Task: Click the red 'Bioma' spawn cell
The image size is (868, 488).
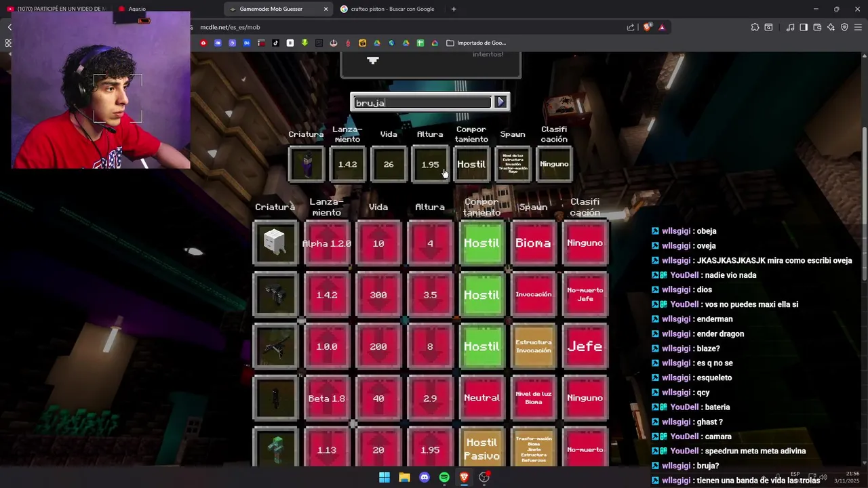Action: click(533, 243)
